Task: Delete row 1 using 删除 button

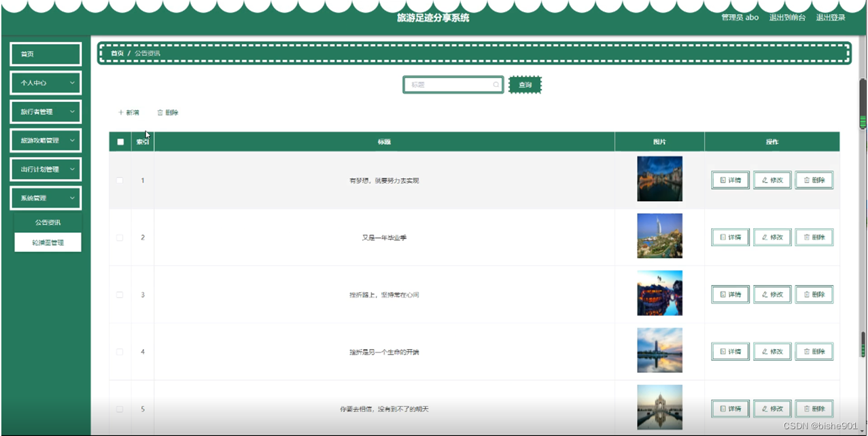Action: [x=814, y=180]
